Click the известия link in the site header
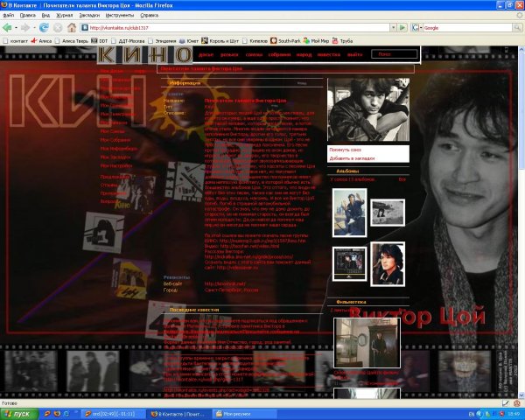525x420 pixels. [x=329, y=54]
